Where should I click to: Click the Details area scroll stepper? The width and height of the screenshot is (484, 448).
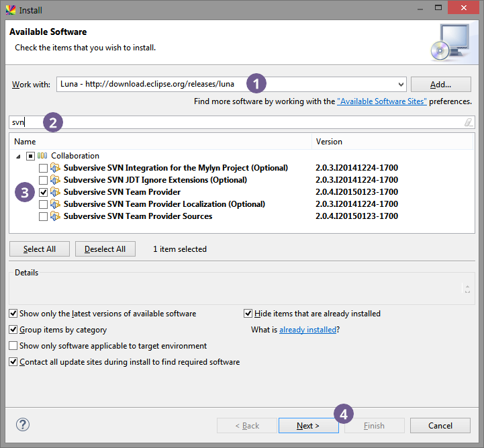pos(467,289)
